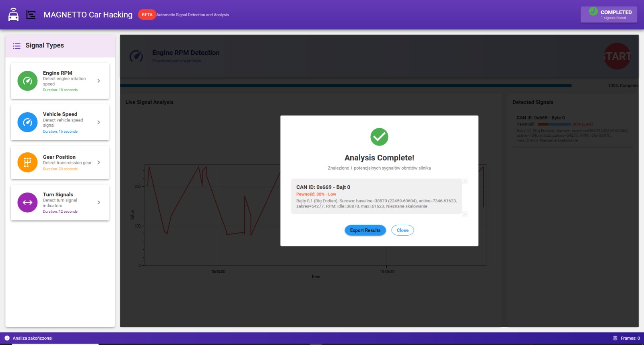
Task: Select the Turn Signals signal type
Action: pyautogui.click(x=60, y=202)
